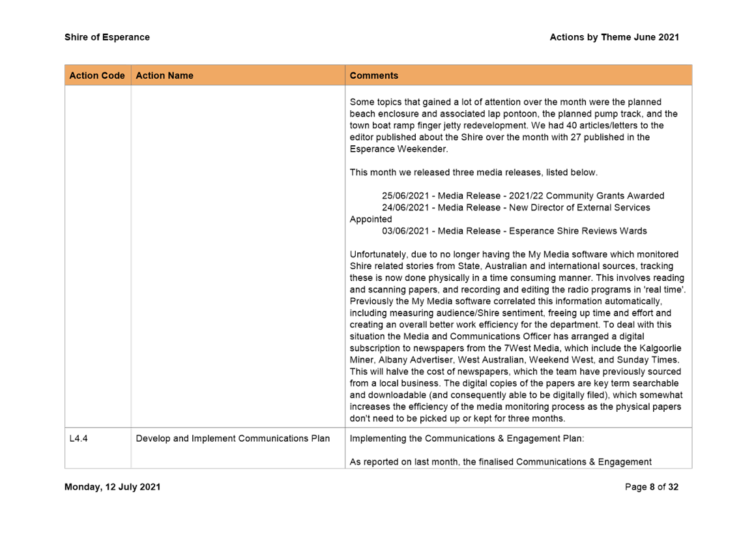Click the word 'Appointed' on its own line
The height and width of the screenshot is (535, 756).
371,220
